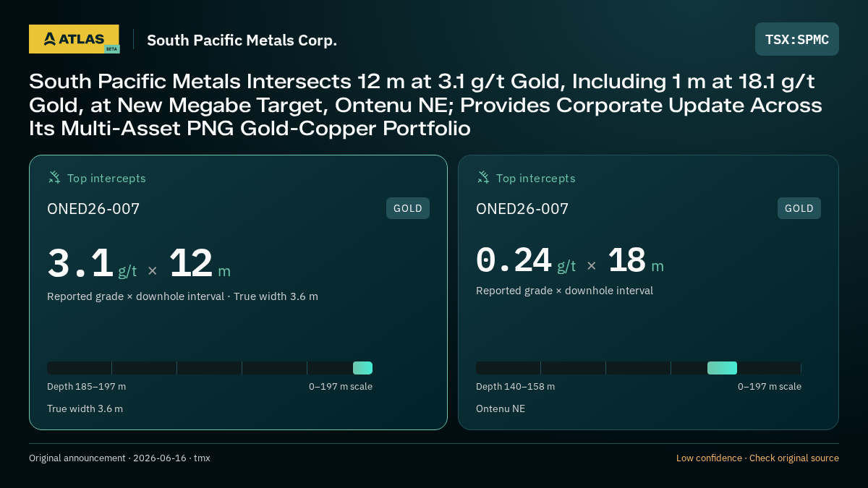Click the 3.1 g/t grade value
Image resolution: width=868 pixels, height=488 pixels.
(92, 264)
